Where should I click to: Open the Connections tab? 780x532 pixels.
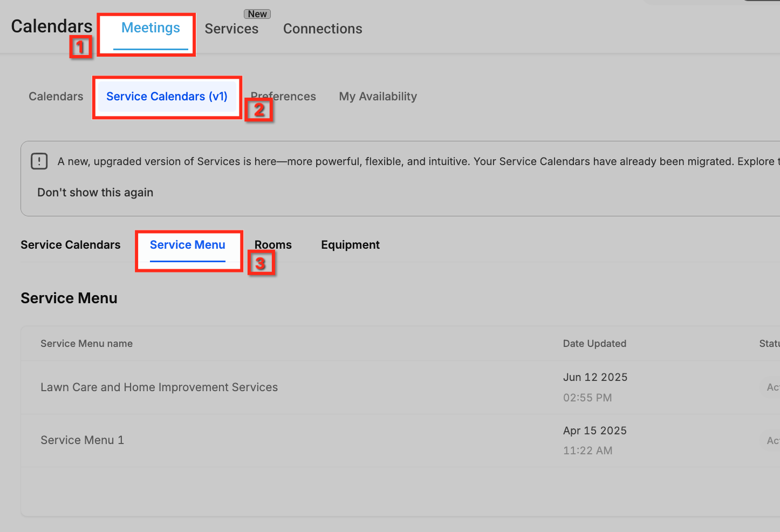[323, 29]
